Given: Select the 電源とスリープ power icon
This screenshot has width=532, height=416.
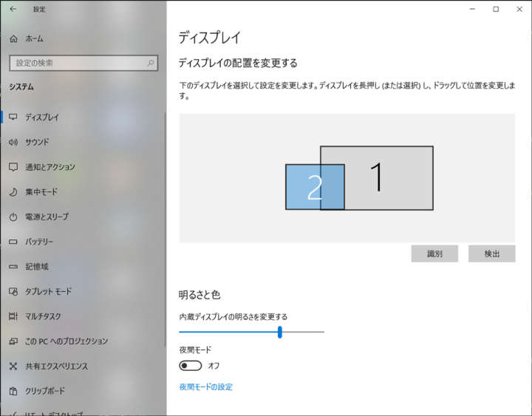Looking at the screenshot, I should [13, 216].
